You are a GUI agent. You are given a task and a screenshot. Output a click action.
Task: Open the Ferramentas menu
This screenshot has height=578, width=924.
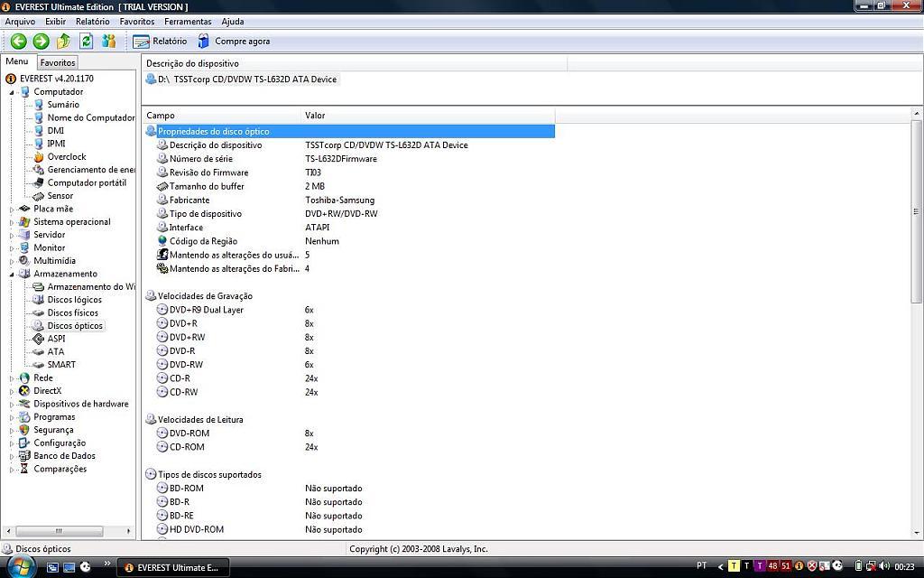coord(188,22)
